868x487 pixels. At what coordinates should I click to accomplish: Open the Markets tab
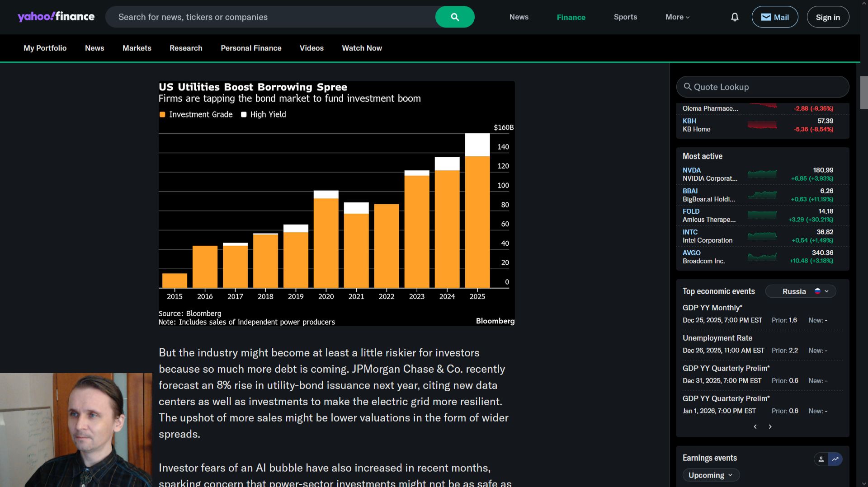coord(137,48)
